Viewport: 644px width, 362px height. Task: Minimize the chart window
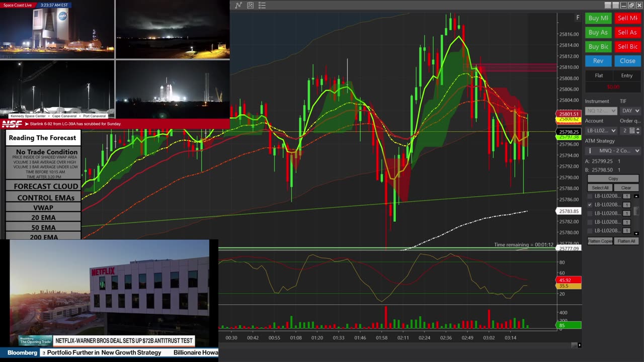(x=623, y=6)
